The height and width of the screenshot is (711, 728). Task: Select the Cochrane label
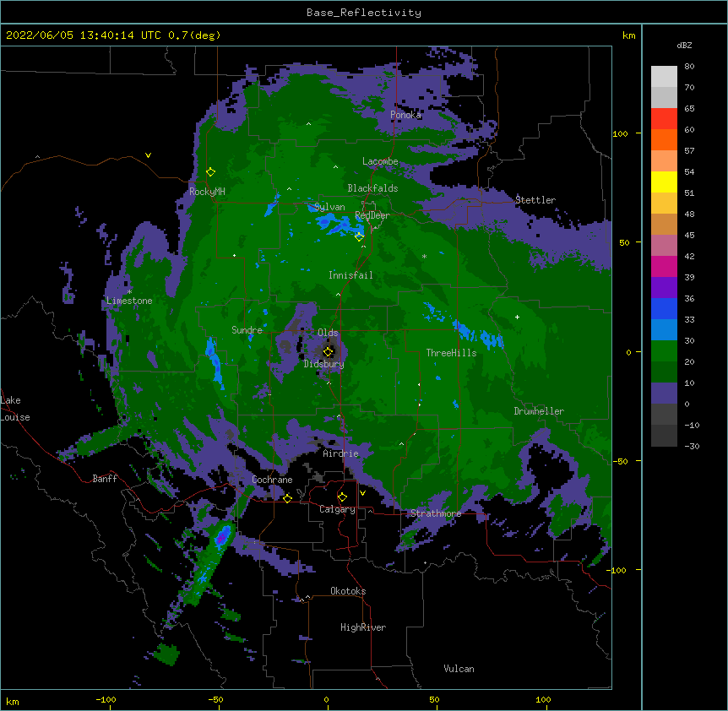[x=272, y=480]
